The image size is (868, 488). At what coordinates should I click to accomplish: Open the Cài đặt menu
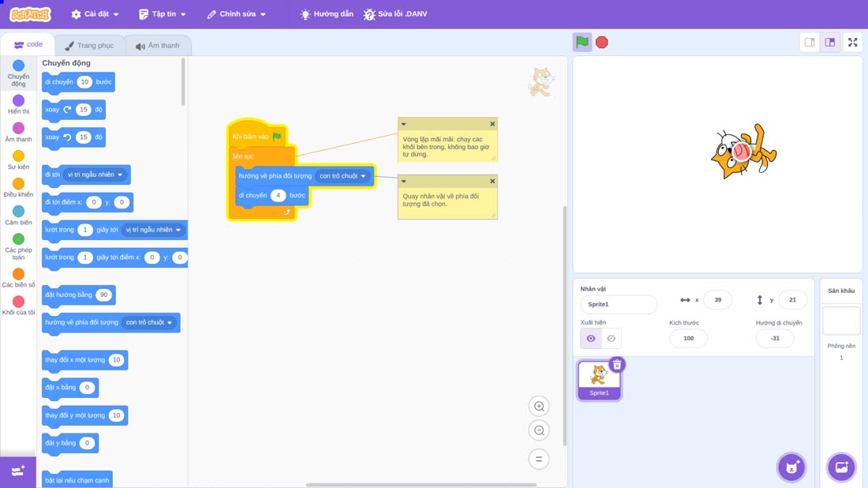click(95, 14)
